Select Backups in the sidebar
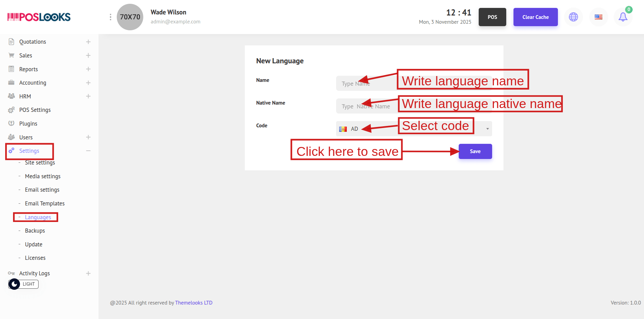 click(x=35, y=231)
